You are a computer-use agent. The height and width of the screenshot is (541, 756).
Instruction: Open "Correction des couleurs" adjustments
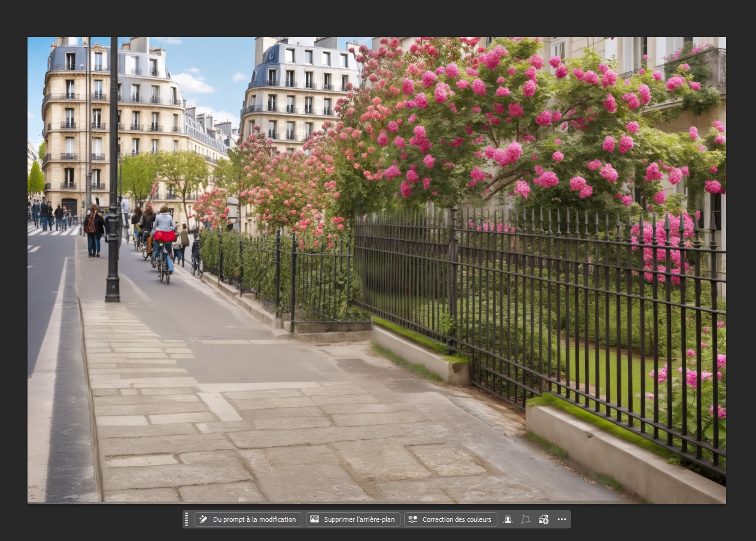pos(450,519)
